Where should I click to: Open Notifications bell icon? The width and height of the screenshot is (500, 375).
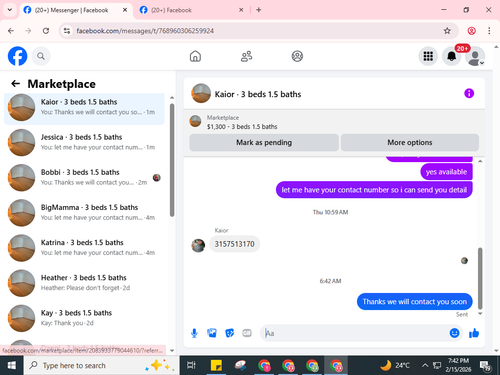tap(452, 56)
